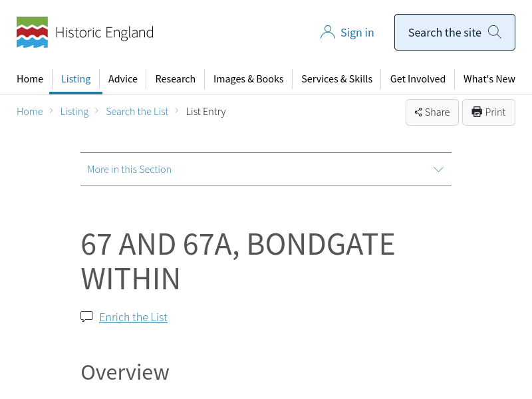532x399 pixels.
Task: Expand the More in this Section panel
Action: 265,169
